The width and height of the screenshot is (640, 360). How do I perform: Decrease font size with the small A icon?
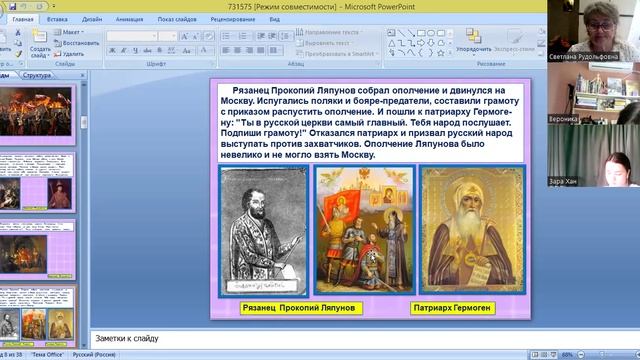pos(196,36)
